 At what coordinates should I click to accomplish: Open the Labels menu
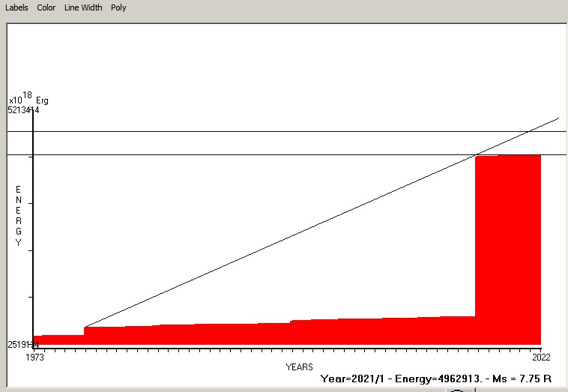(16, 7)
